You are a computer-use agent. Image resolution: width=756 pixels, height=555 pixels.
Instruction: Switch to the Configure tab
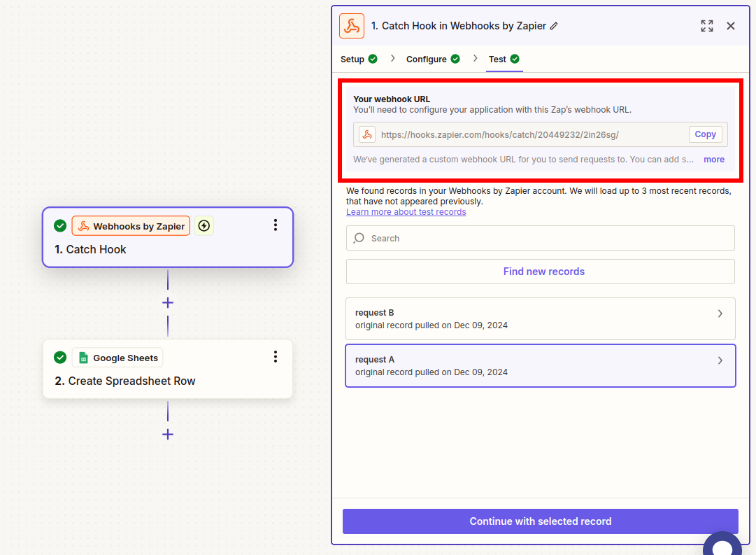427,59
